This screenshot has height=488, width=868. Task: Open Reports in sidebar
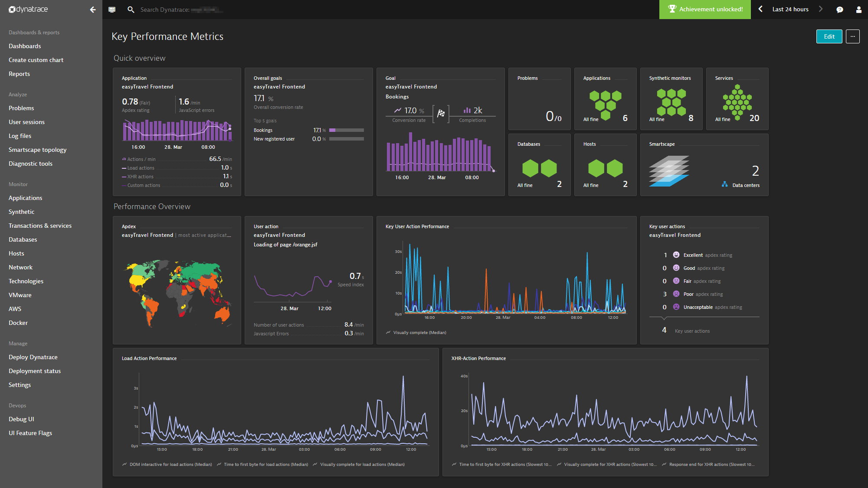click(19, 74)
